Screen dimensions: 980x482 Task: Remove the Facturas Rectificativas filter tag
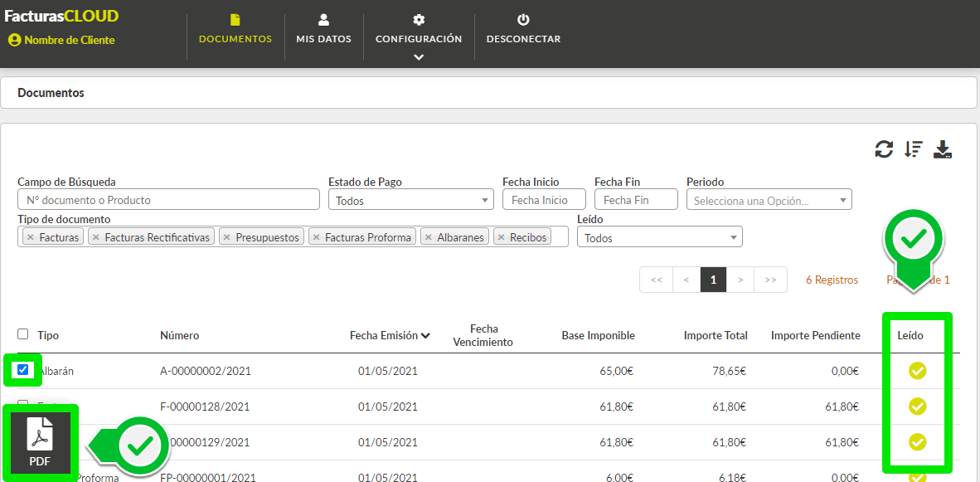(x=95, y=237)
